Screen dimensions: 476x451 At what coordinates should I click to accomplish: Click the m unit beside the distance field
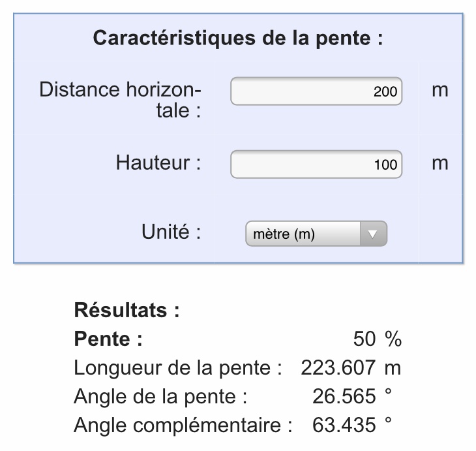(440, 90)
